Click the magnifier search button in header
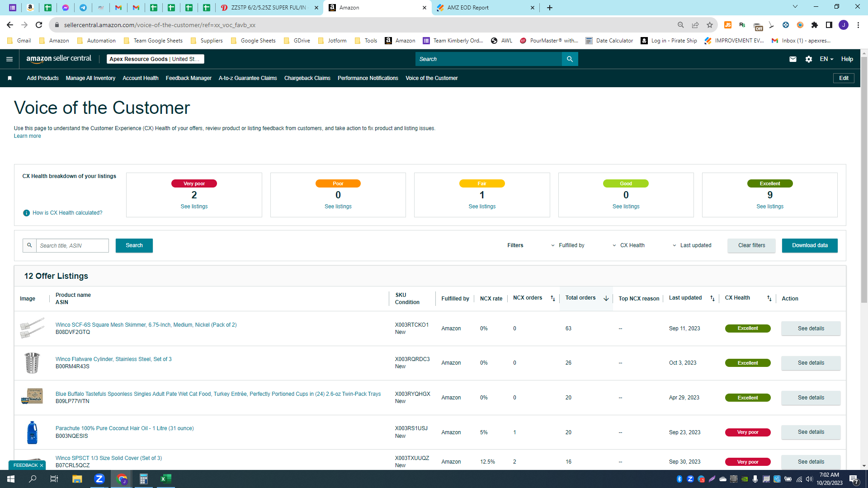The height and width of the screenshot is (488, 868). click(x=570, y=59)
